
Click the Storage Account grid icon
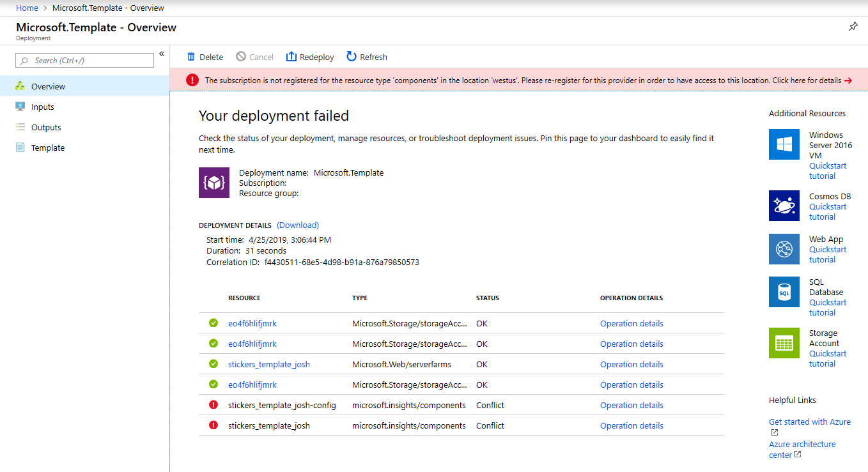(784, 343)
